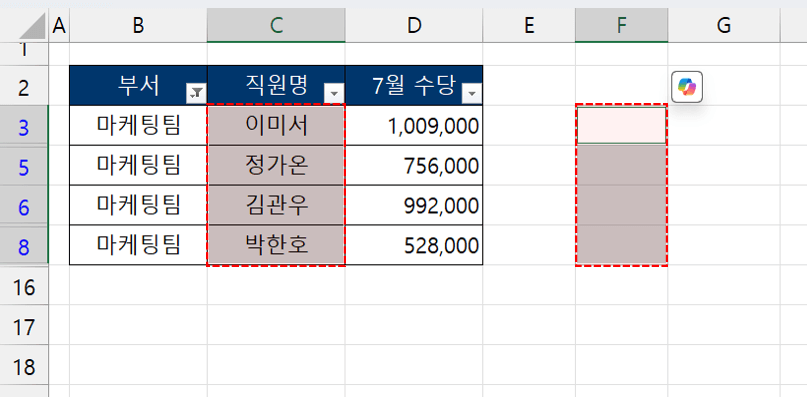Select column F header
The width and height of the screenshot is (807, 397).
[622, 26]
